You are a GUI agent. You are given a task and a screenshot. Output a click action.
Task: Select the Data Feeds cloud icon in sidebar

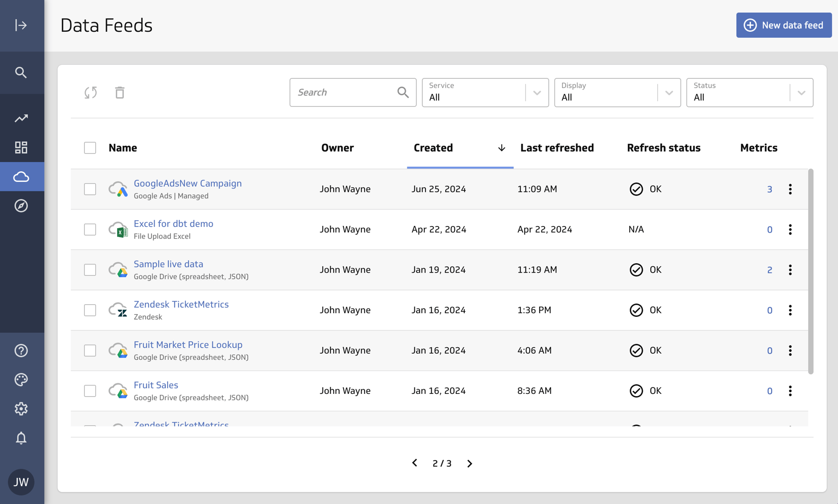(x=22, y=176)
